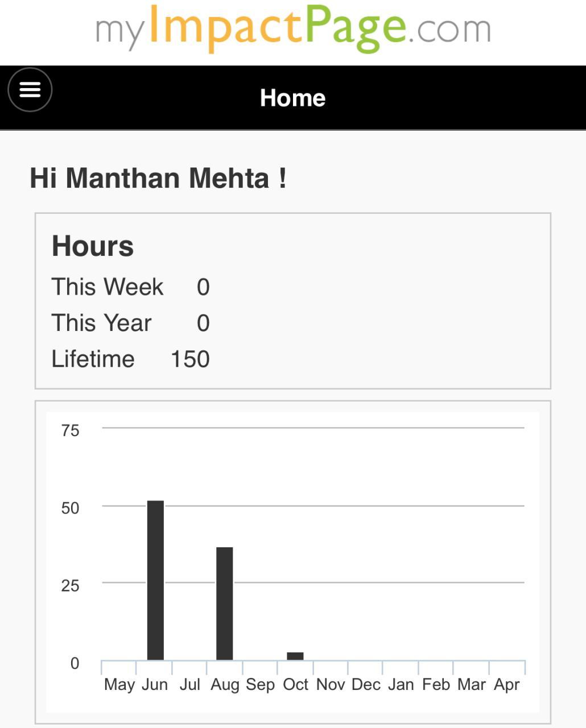The image size is (586, 728).
Task: Click the 50 y-axis label
Action: pyautogui.click(x=70, y=508)
